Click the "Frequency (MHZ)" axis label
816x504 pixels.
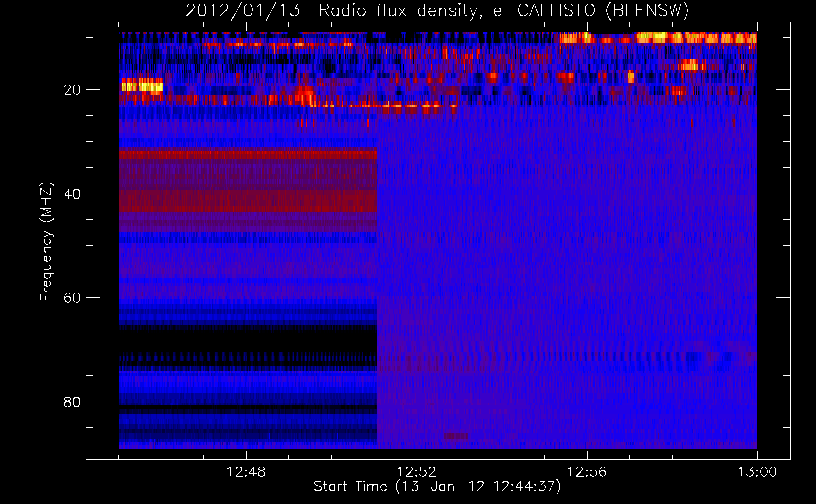coord(46,242)
